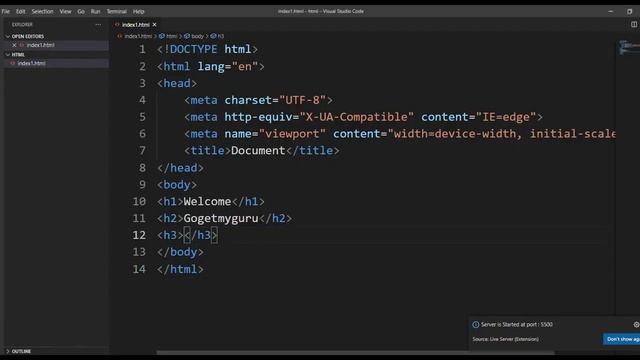Click the charset="UTF-8" text

point(275,100)
